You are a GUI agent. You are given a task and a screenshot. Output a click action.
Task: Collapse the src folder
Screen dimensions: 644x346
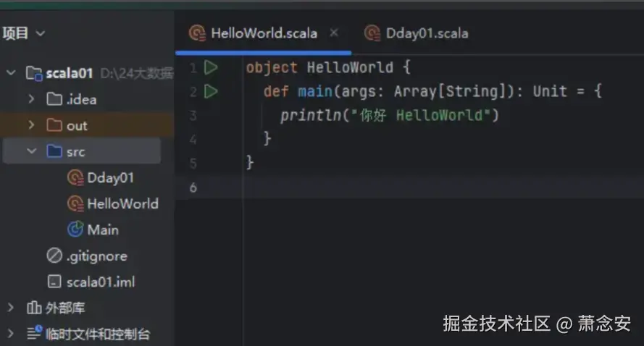[31, 151]
